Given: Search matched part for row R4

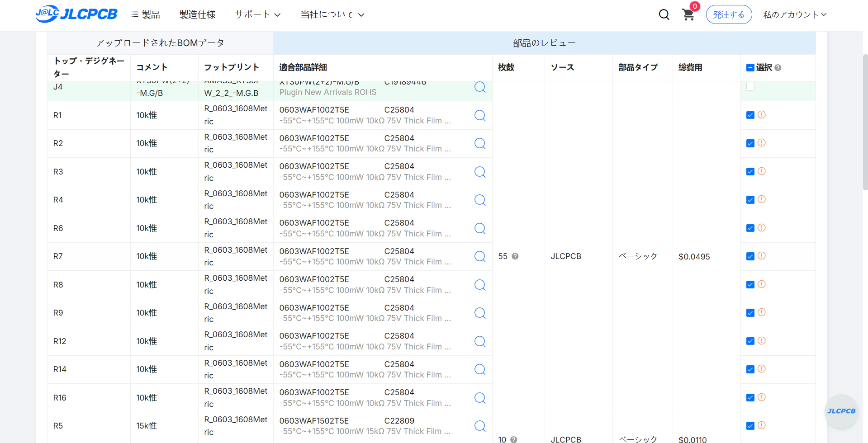Looking at the screenshot, I should click(x=480, y=200).
